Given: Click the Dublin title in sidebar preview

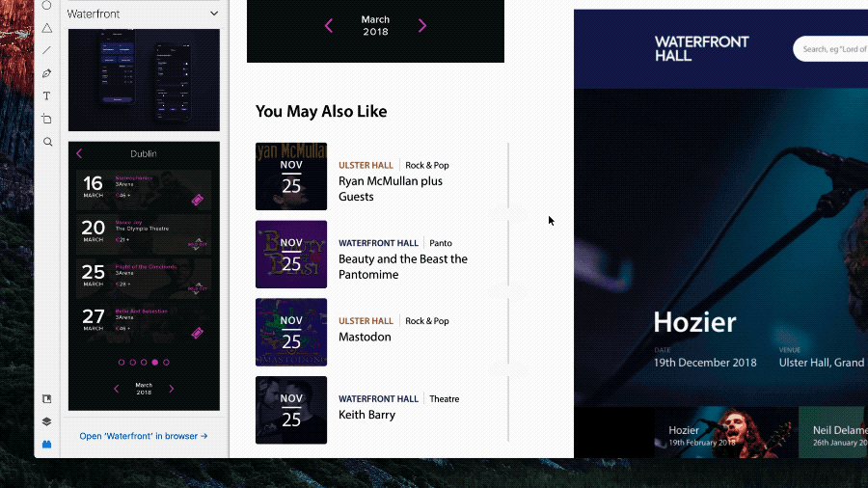Looking at the screenshot, I should [144, 153].
